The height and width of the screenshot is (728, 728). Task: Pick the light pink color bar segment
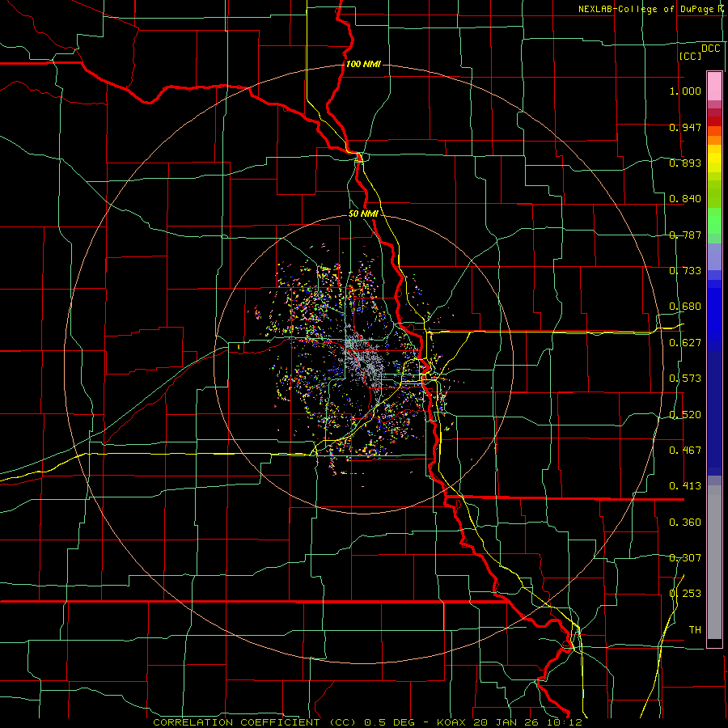click(x=714, y=87)
